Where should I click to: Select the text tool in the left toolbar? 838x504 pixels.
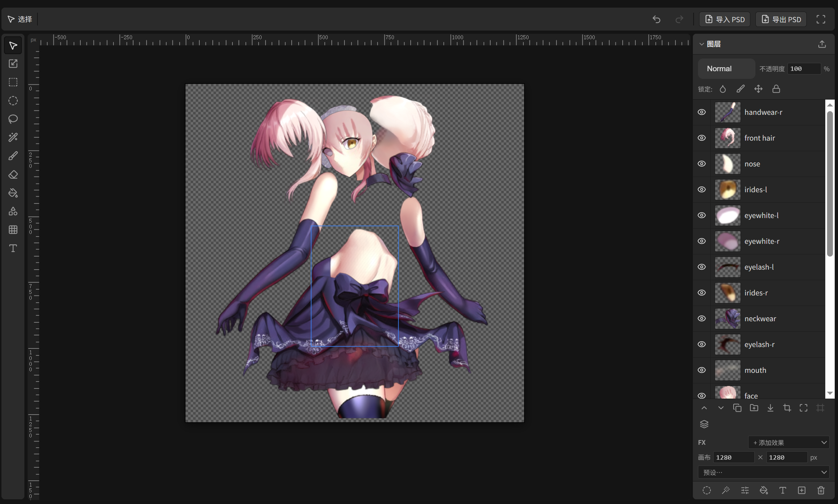(x=13, y=248)
